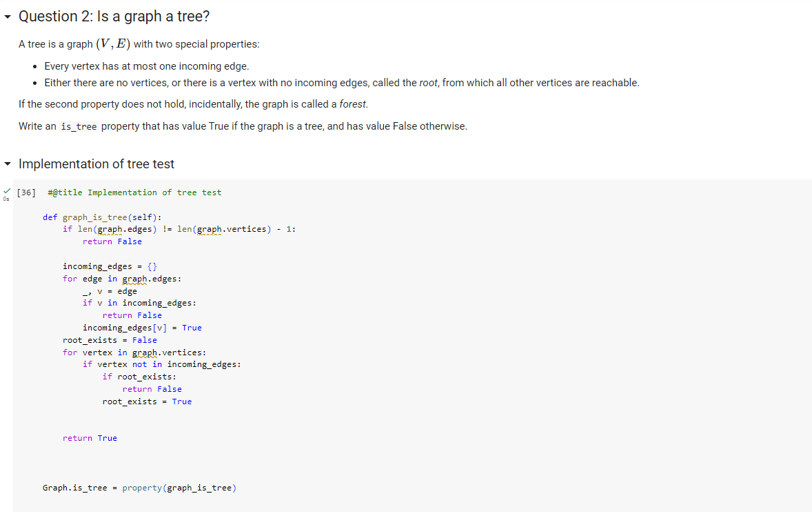Click the word root in italics
Image resolution: width=812 pixels, height=516 pixels.
pos(428,82)
